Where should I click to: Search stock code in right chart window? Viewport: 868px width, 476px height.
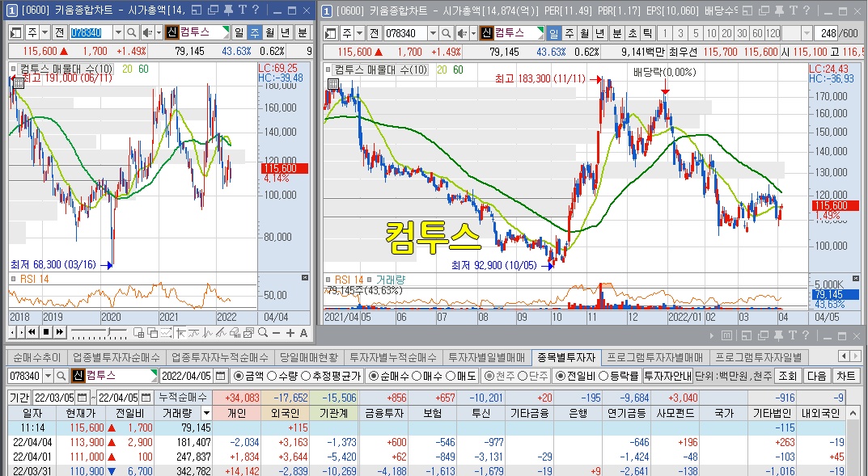tap(447, 33)
